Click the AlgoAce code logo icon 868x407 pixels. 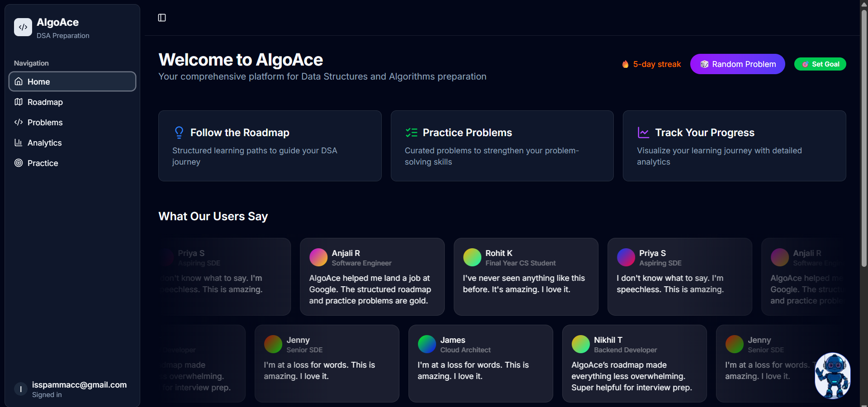tap(23, 27)
